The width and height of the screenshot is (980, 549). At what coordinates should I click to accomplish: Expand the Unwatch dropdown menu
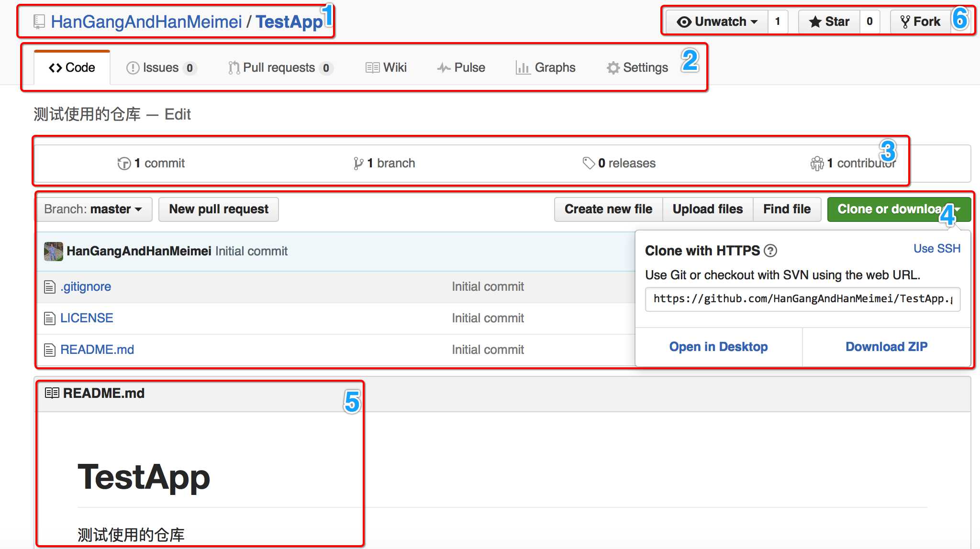[716, 22]
